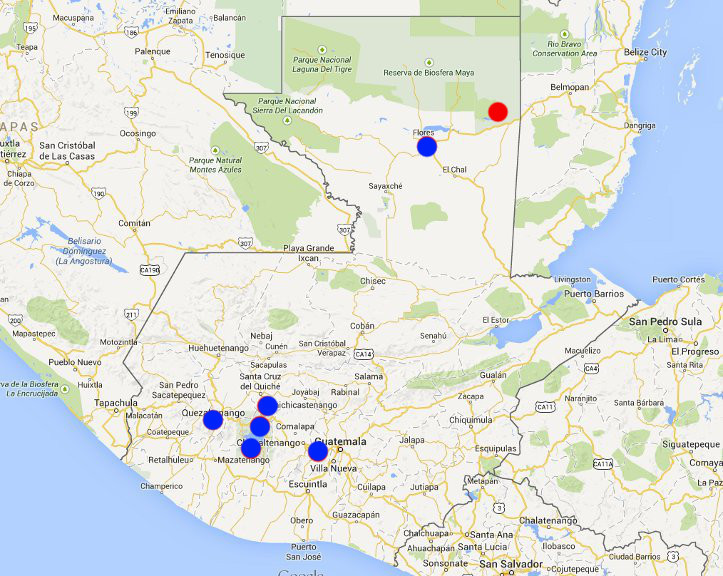The image size is (723, 576).
Task: Click the Parque Nacional Laguna Del Tigre icon
Action: [322, 49]
